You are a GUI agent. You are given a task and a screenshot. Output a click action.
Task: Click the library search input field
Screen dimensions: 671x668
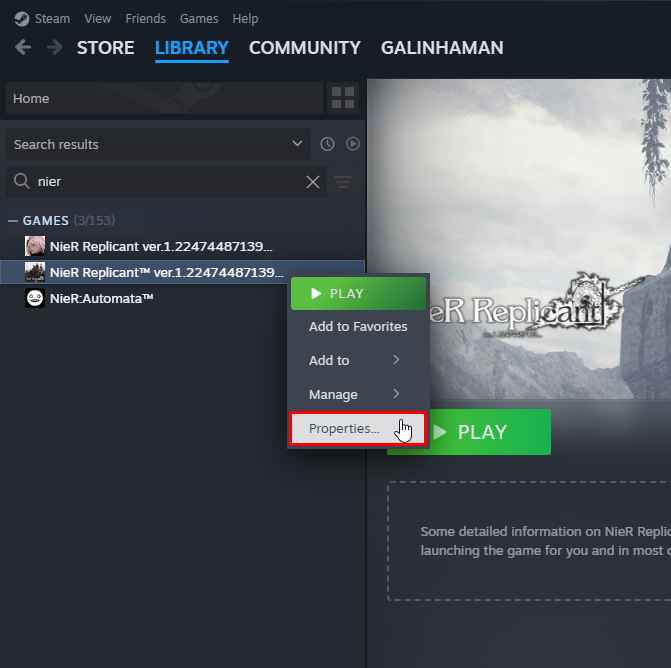165,182
